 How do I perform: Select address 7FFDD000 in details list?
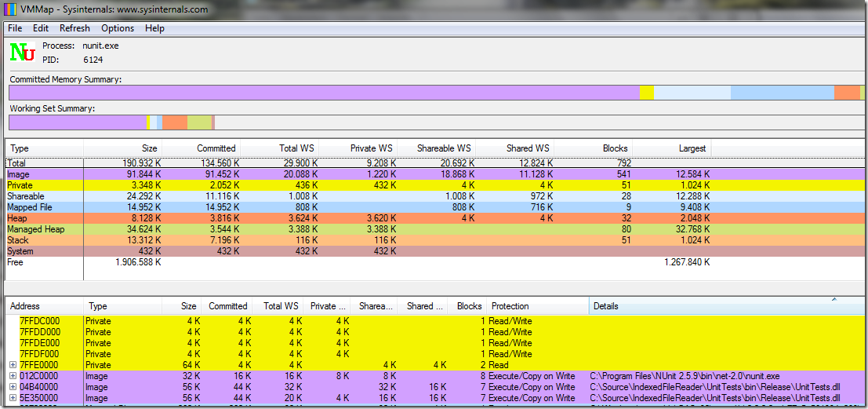39,332
